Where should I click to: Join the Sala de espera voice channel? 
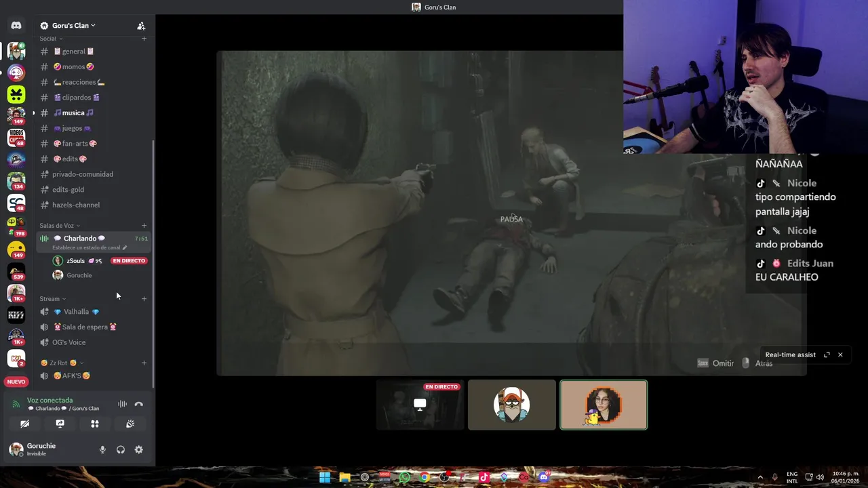point(94,327)
